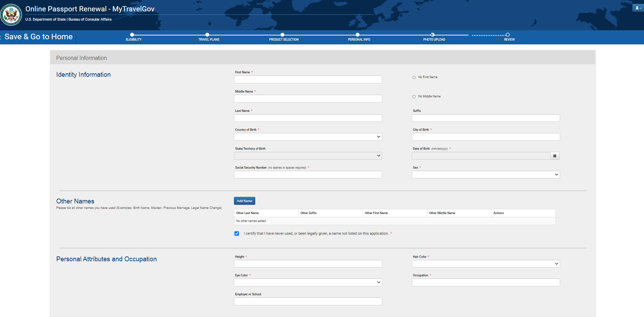Viewport: 644px width, 317px height.
Task: Open the Hair Color dropdown
Action: point(485,264)
